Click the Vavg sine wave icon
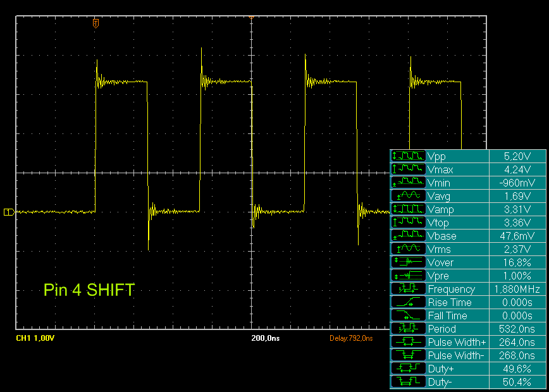Image resolution: width=549 pixels, height=392 pixels. [x=408, y=196]
